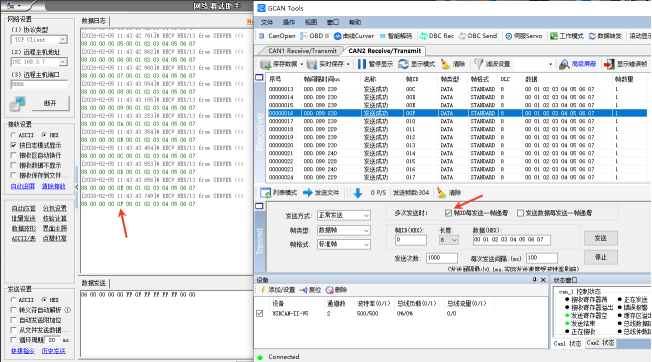Screen dimensions: 652x362
Task: Open protocol type TCP Client dropdown
Action: (x=62, y=40)
